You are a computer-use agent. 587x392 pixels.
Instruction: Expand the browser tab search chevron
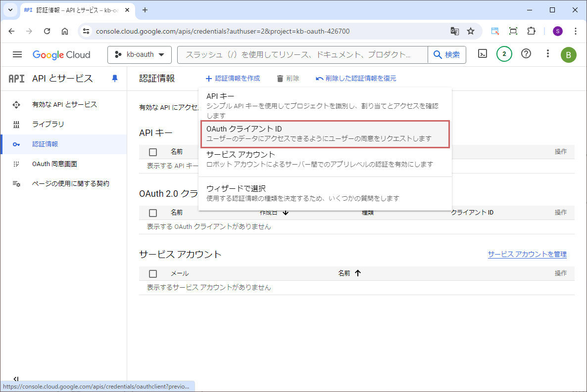click(x=10, y=10)
